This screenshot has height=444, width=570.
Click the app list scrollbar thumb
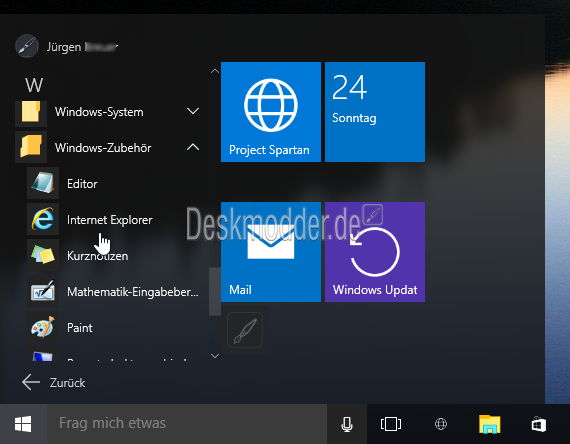215,292
